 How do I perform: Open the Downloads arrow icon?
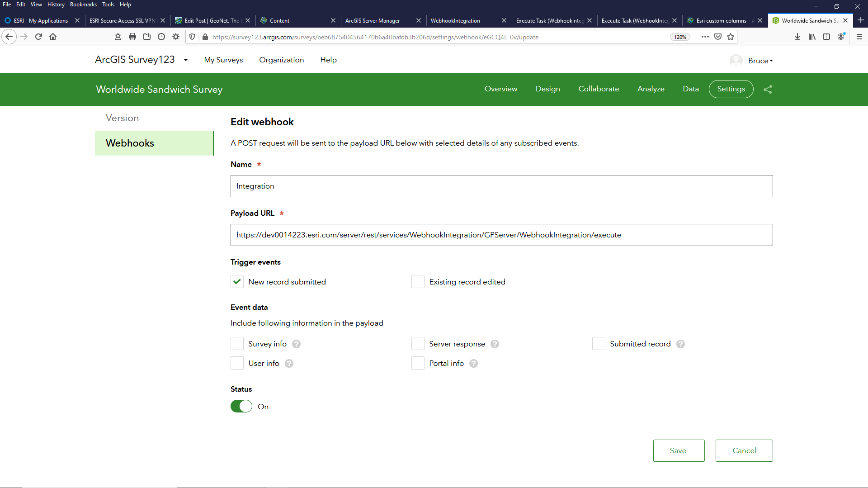(x=797, y=37)
